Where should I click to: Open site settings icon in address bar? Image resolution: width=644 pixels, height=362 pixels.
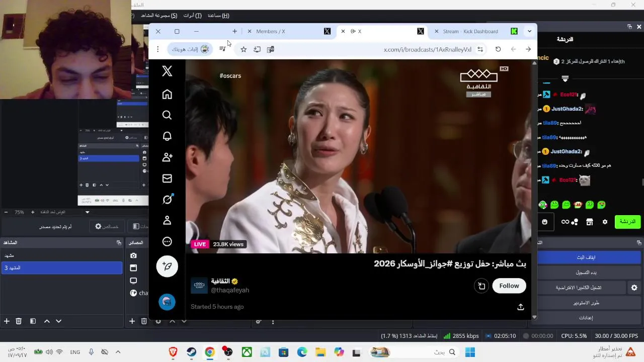coord(480,49)
